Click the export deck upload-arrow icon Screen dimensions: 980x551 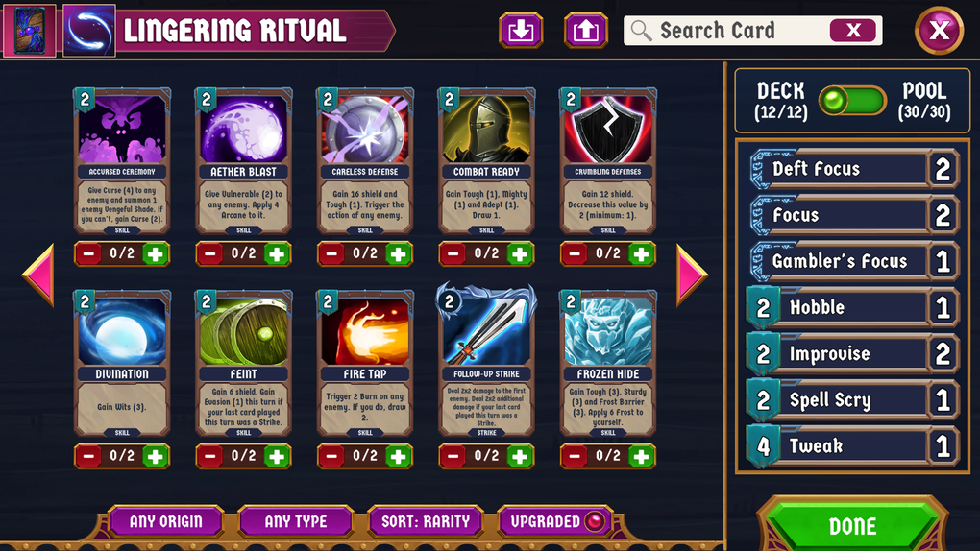coord(586,30)
